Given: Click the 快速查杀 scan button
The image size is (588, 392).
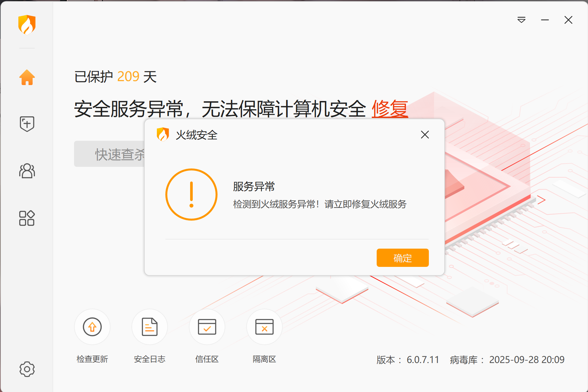Looking at the screenshot, I should tap(110, 154).
